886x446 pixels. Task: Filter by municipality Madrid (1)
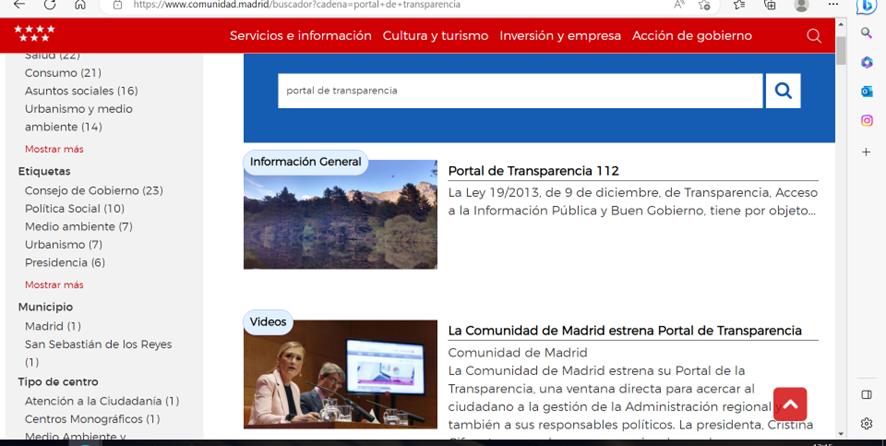click(x=53, y=326)
